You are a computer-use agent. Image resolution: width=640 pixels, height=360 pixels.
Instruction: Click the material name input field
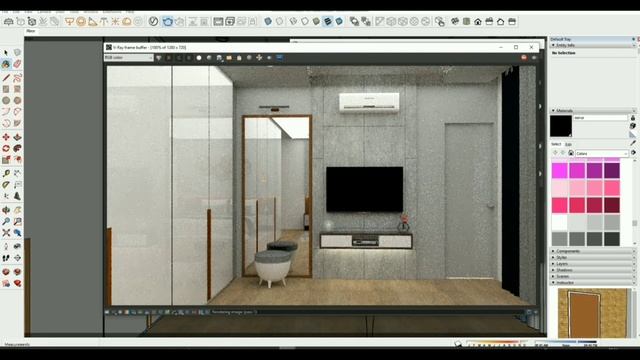600,118
